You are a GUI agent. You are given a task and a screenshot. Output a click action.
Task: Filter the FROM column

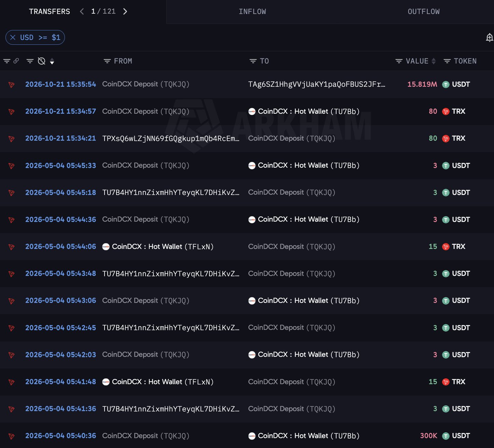point(107,61)
